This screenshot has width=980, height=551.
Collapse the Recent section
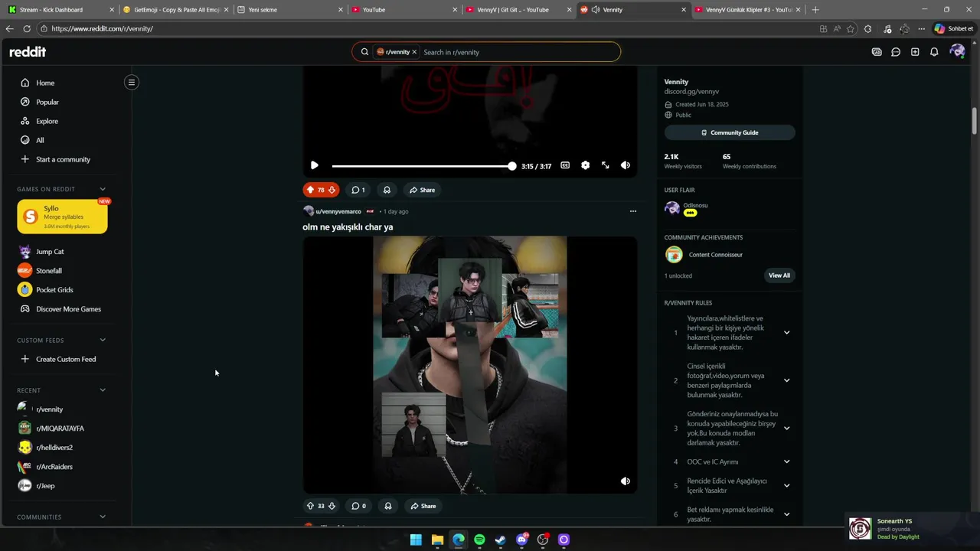[103, 390]
